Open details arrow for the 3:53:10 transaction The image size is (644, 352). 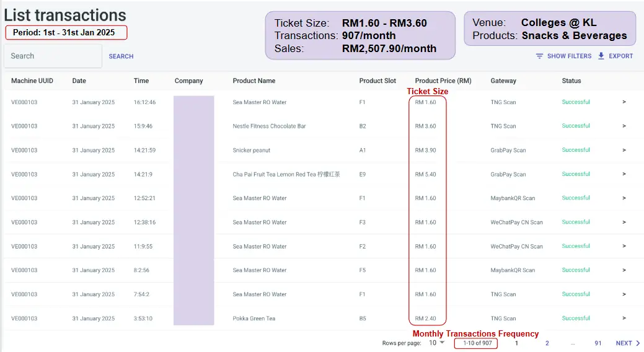pyautogui.click(x=624, y=319)
